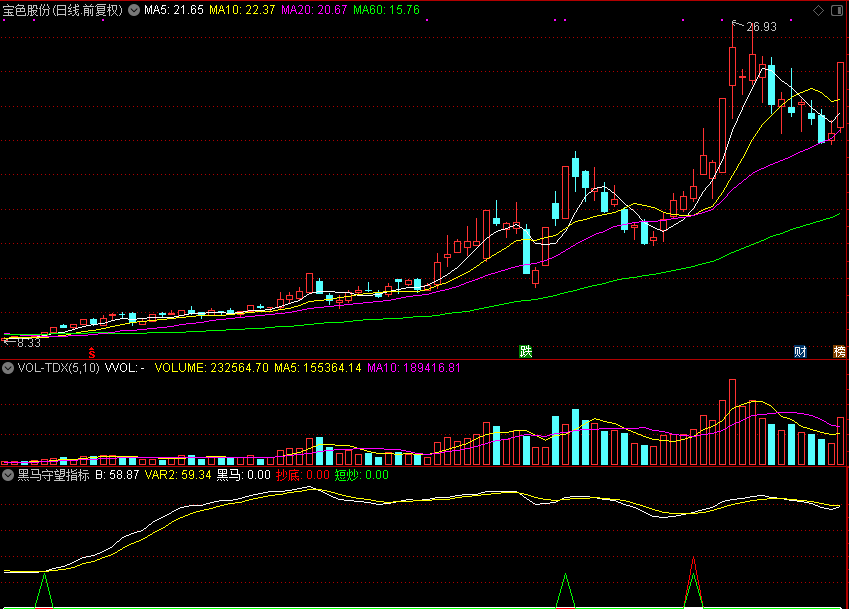Select the MA20: 20.67 label
Viewport: 849px width, 609px height.
314,10
